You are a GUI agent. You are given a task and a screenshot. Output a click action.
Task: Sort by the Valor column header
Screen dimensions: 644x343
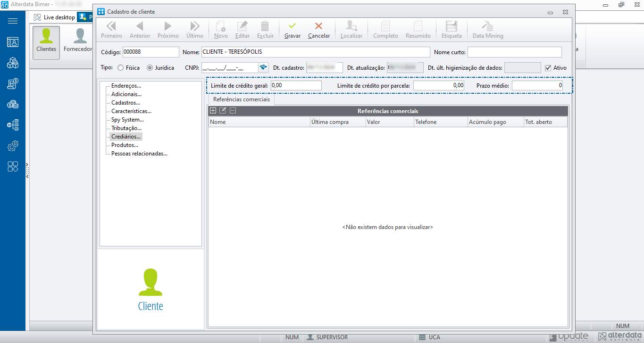[389, 122]
